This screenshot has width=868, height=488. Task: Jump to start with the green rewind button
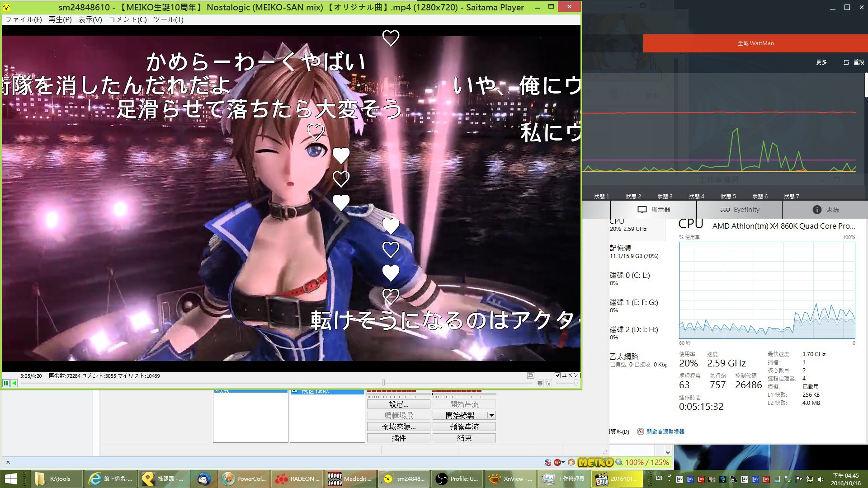[x=14, y=383]
